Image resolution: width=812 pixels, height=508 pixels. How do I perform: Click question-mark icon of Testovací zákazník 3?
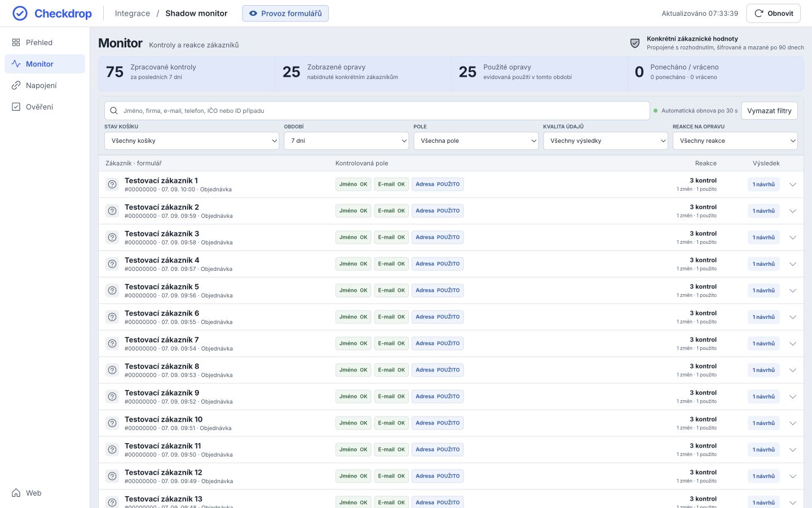tap(112, 238)
